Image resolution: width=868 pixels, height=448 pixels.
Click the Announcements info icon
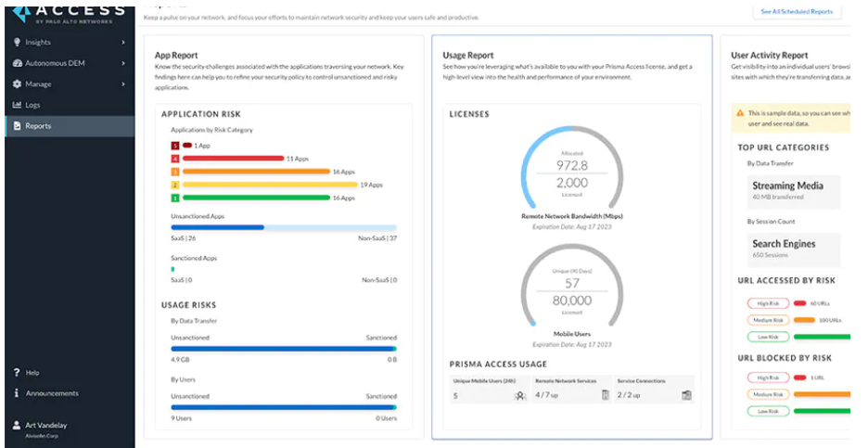point(17,392)
